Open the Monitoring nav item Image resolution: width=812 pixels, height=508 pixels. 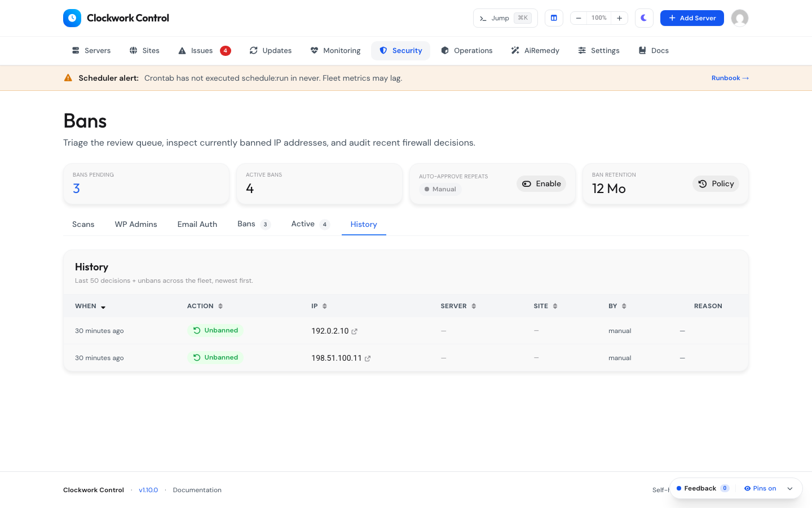[x=336, y=51]
